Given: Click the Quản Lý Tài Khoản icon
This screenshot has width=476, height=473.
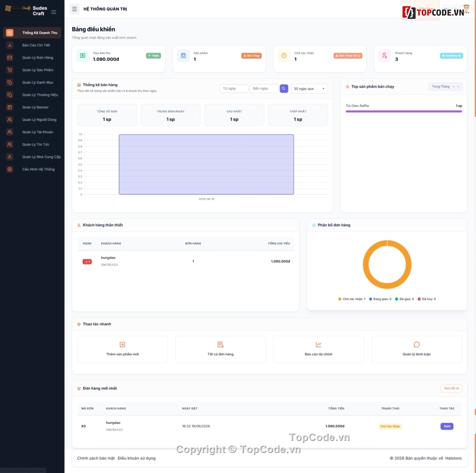Looking at the screenshot, I should point(10,132).
